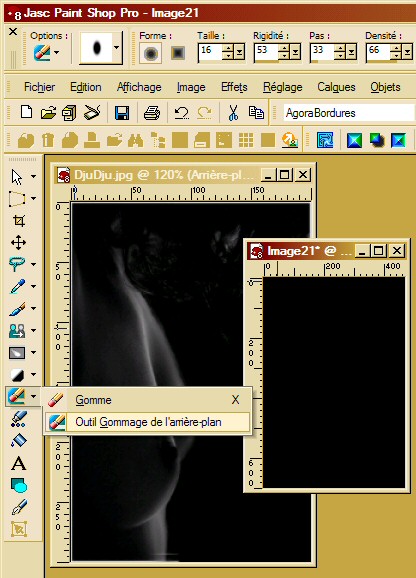Viewport: 416px width, 578px height.
Task: Select the Preset Shape tool
Action: (x=19, y=485)
